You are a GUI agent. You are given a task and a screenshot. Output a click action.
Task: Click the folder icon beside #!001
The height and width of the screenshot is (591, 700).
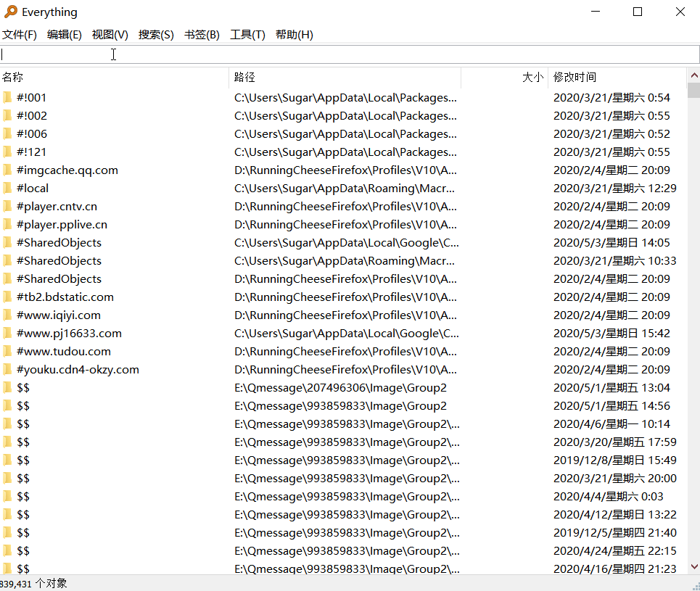pyautogui.click(x=7, y=97)
